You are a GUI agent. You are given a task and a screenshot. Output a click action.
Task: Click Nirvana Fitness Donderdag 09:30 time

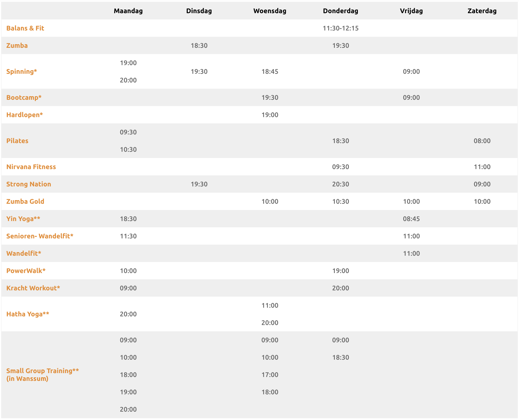[341, 167]
